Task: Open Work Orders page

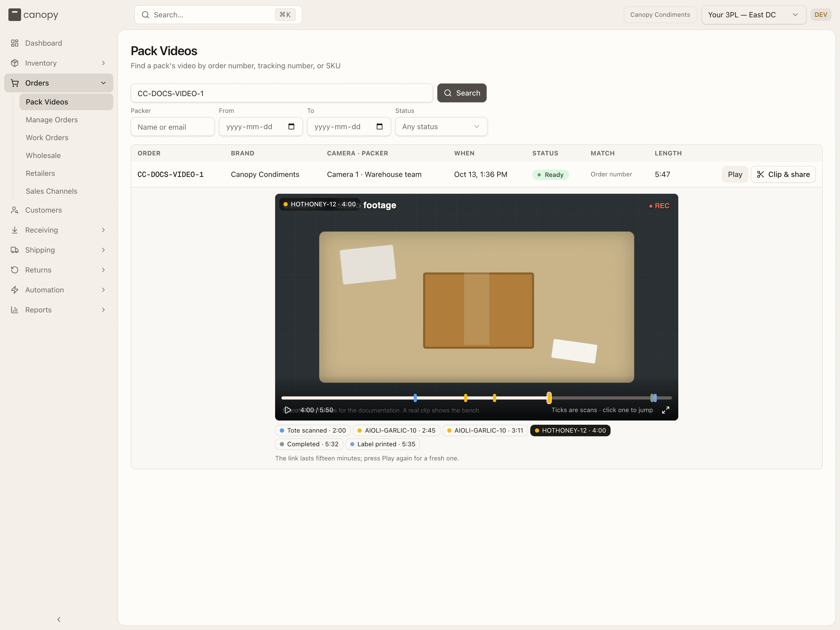Action: pyautogui.click(x=66, y=138)
